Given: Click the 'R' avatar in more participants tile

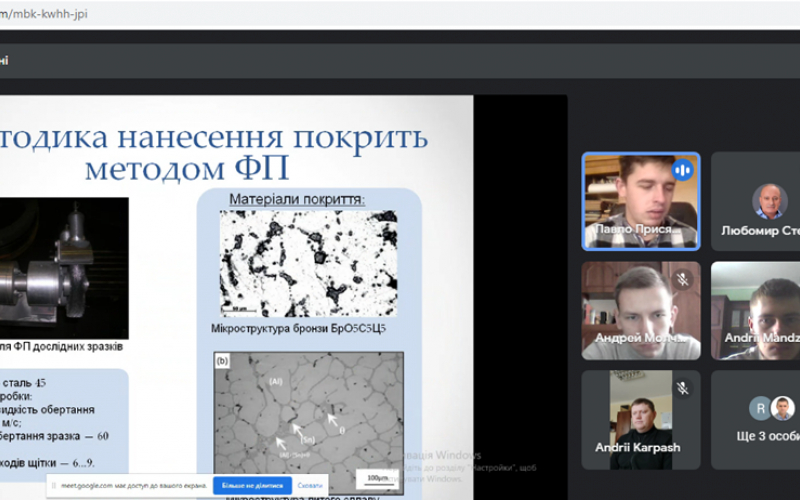Looking at the screenshot, I should point(760,409).
